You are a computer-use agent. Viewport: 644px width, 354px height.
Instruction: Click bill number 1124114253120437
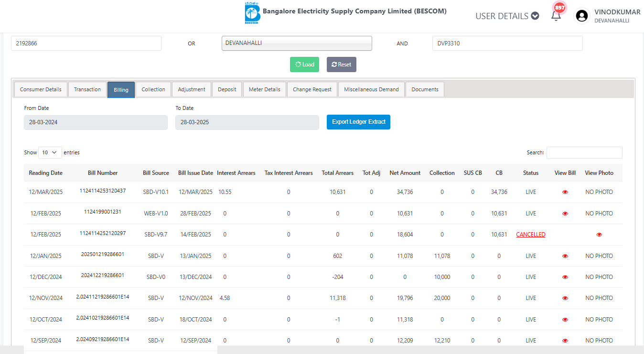coord(103,191)
